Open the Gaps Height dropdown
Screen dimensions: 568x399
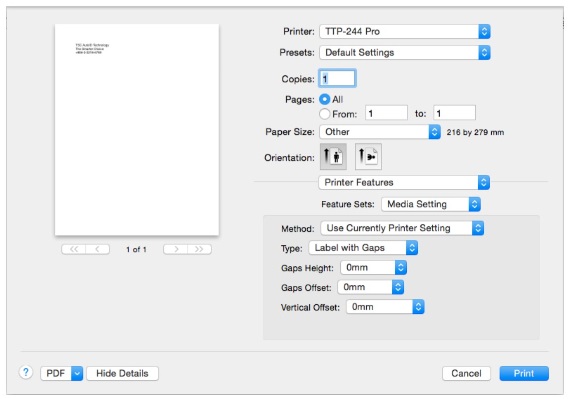pyautogui.click(x=373, y=268)
